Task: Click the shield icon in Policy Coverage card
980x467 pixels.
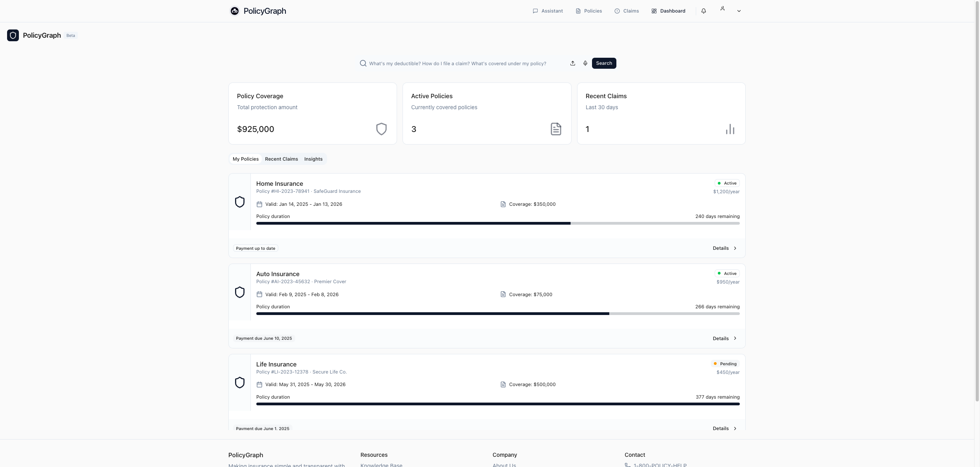Action: (381, 129)
